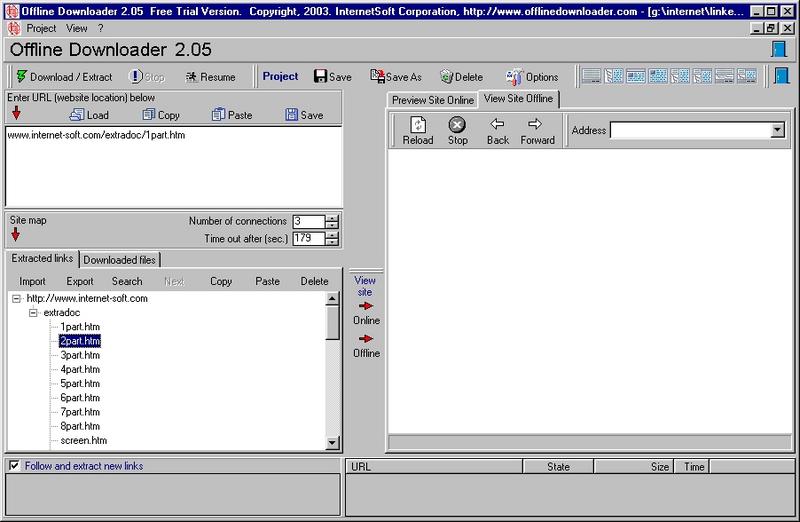Click Paste in the extracted links toolbar
Viewport: 800px width, 522px height.
pyautogui.click(x=267, y=281)
